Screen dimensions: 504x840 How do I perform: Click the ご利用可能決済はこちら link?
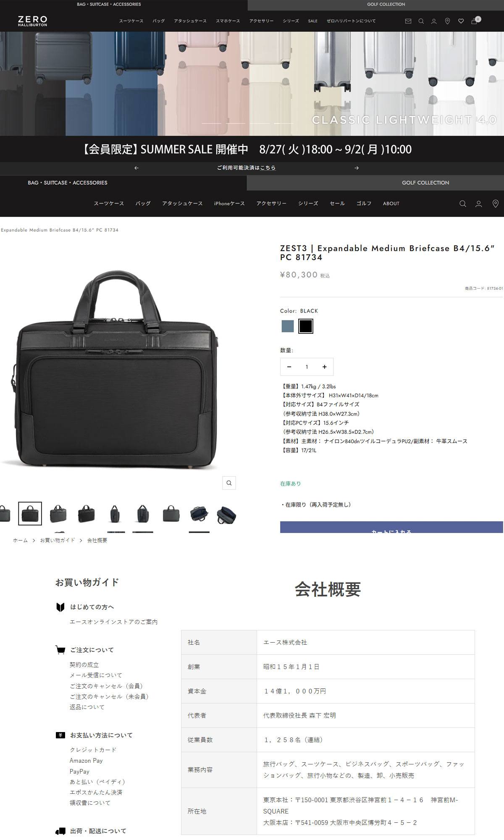point(246,168)
